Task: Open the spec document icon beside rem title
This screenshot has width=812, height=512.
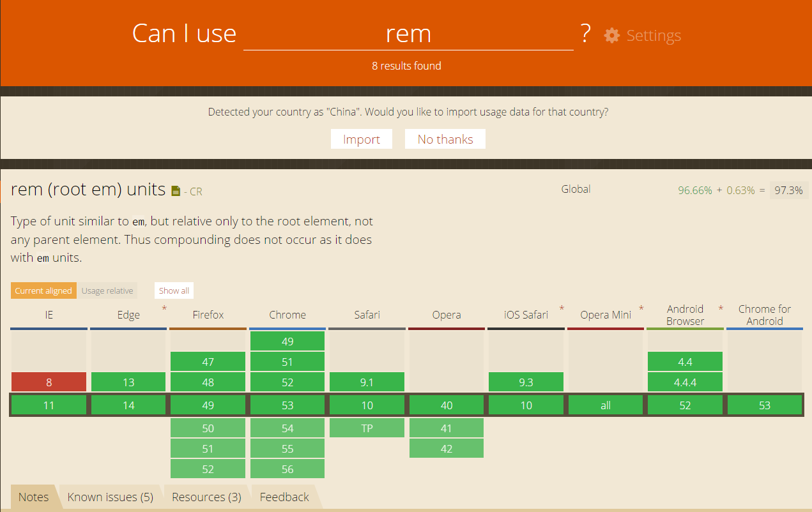Action: pyautogui.click(x=176, y=191)
